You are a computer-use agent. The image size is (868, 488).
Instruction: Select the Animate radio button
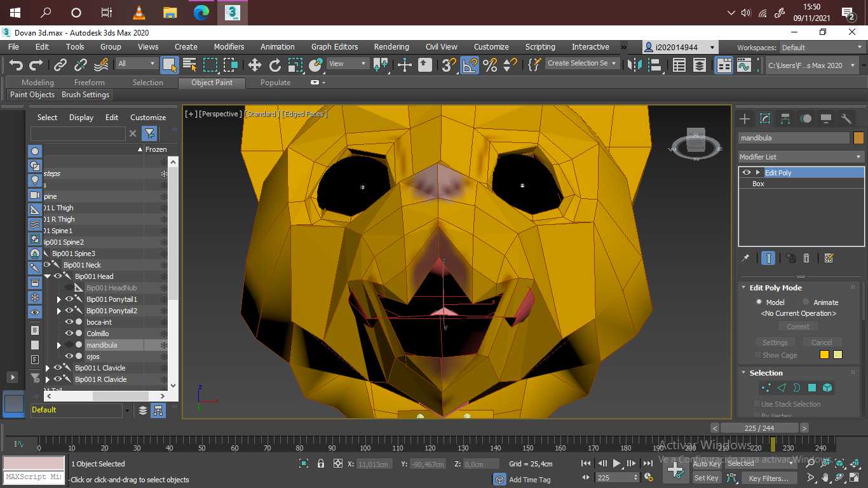point(806,302)
